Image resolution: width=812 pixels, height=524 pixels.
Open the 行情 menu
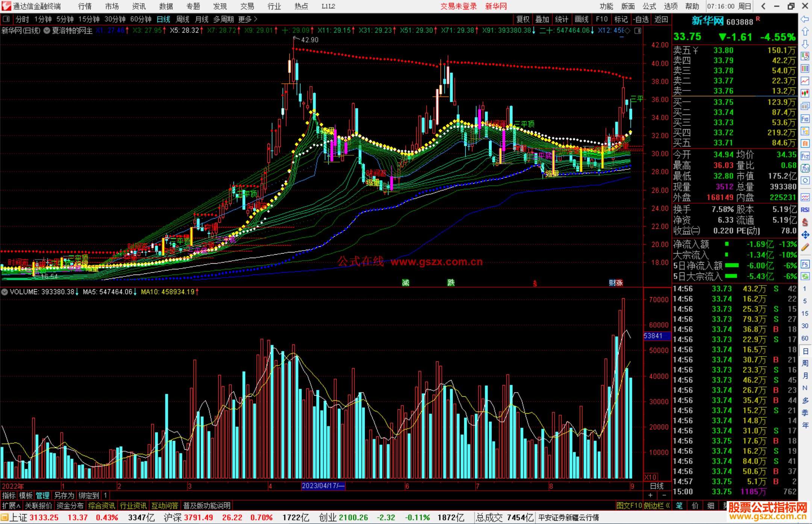(x=85, y=6)
